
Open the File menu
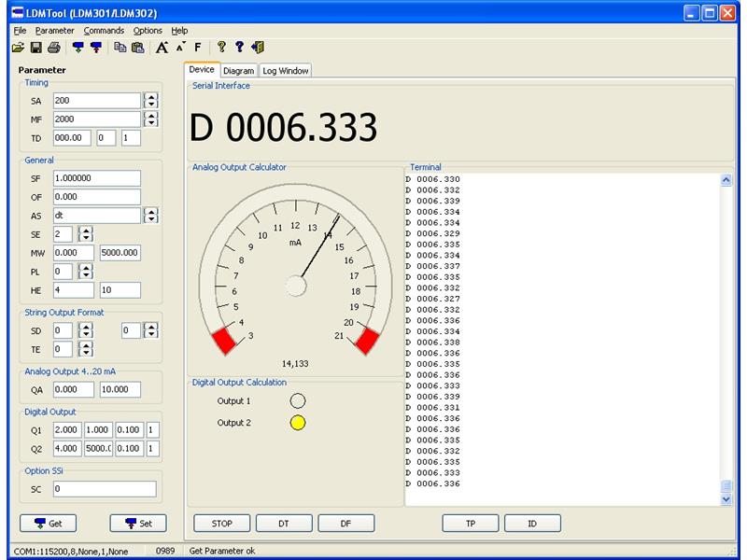pyautogui.click(x=20, y=31)
